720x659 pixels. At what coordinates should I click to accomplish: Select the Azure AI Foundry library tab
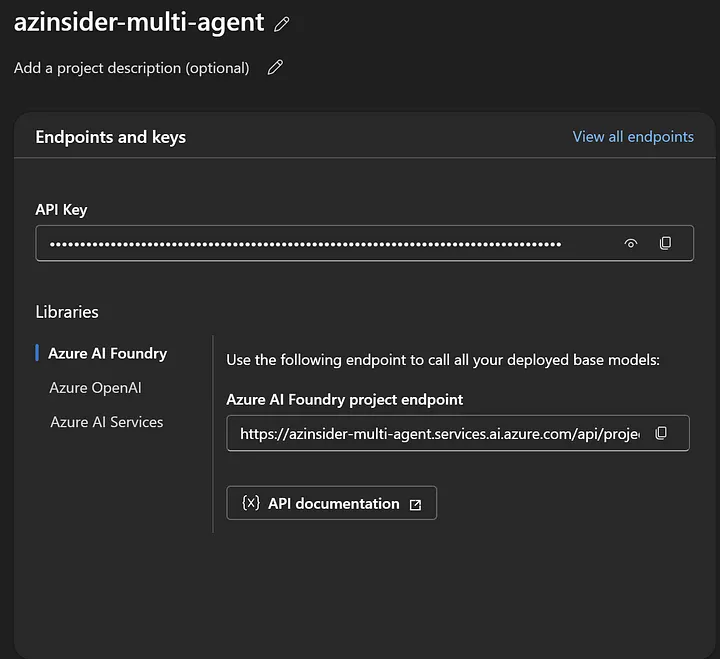(x=107, y=353)
